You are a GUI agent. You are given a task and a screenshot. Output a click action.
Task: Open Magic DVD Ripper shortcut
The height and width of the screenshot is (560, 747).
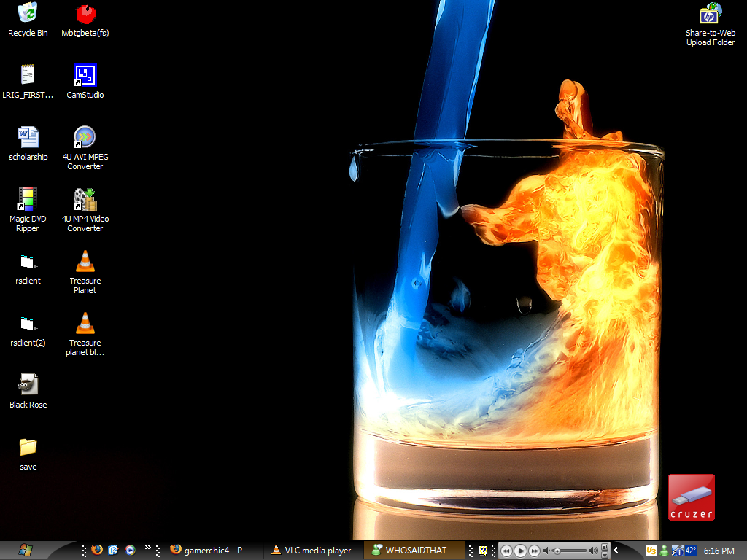28,200
